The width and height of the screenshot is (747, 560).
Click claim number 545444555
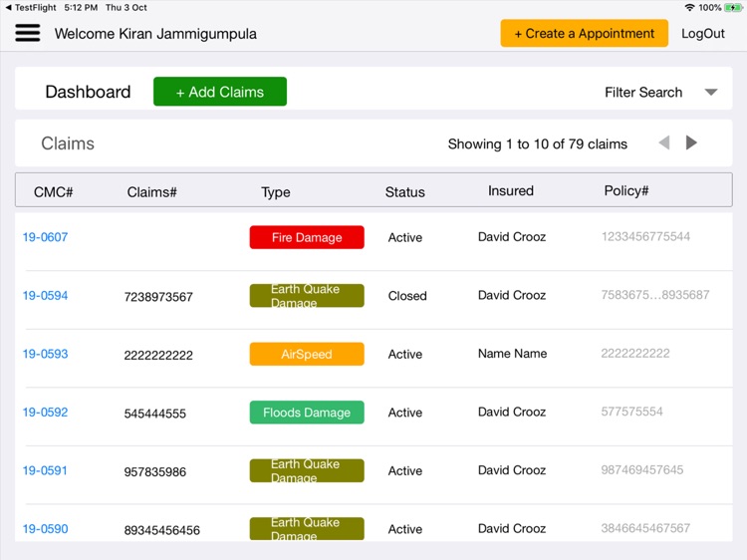point(154,414)
